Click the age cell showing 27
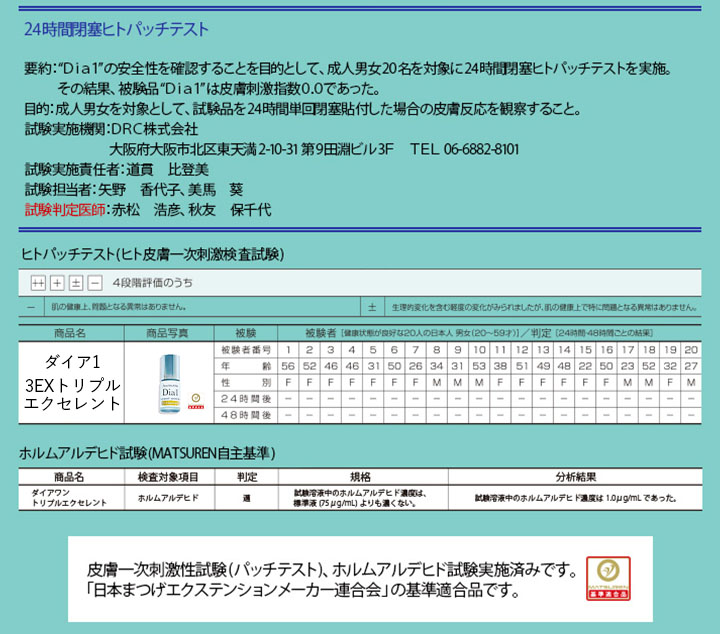720x634 pixels. point(691,366)
